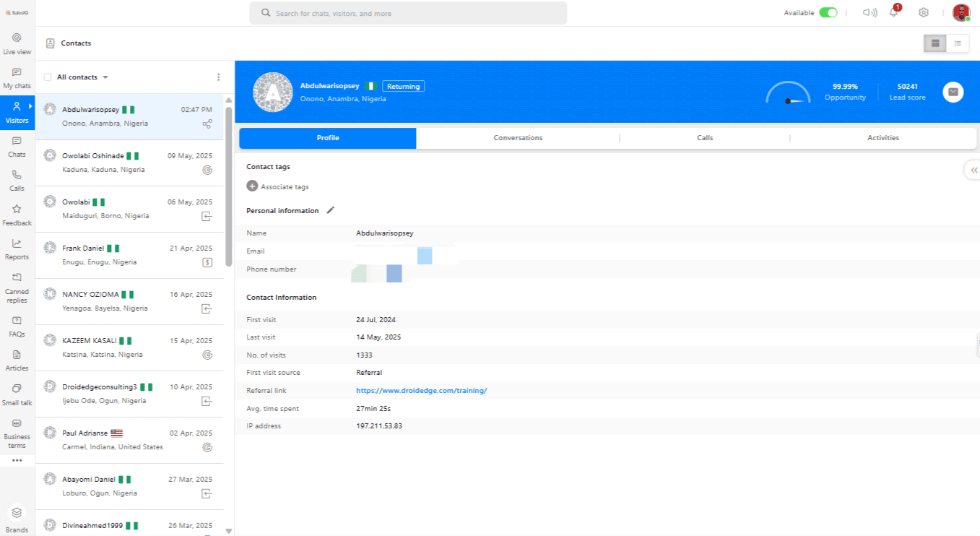The width and height of the screenshot is (980, 536).
Task: Open Chats in the sidebar
Action: point(17,147)
